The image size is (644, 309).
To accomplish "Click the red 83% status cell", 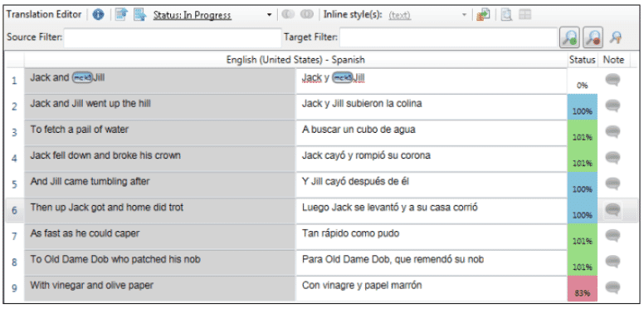I will (583, 288).
